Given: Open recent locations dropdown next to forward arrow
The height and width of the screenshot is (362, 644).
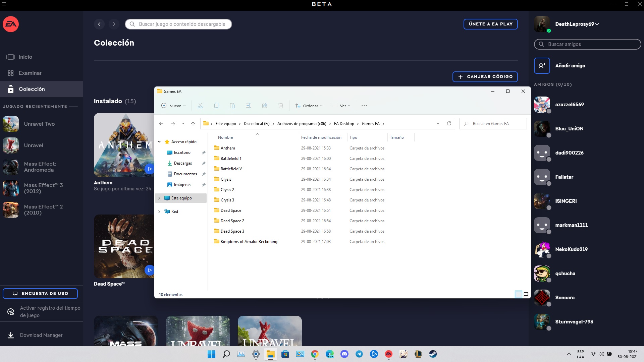Looking at the screenshot, I should click(x=183, y=124).
